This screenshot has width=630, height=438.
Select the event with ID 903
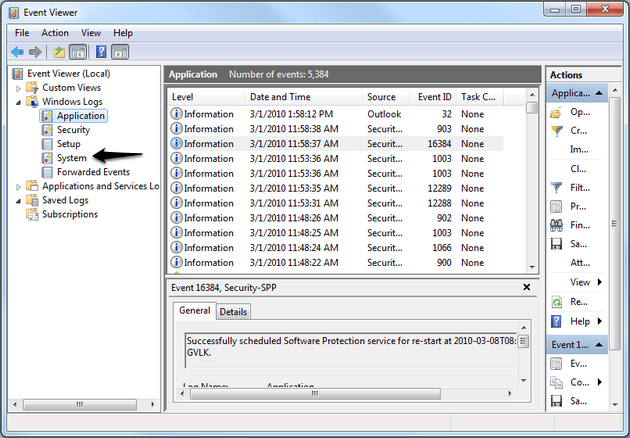click(335, 129)
